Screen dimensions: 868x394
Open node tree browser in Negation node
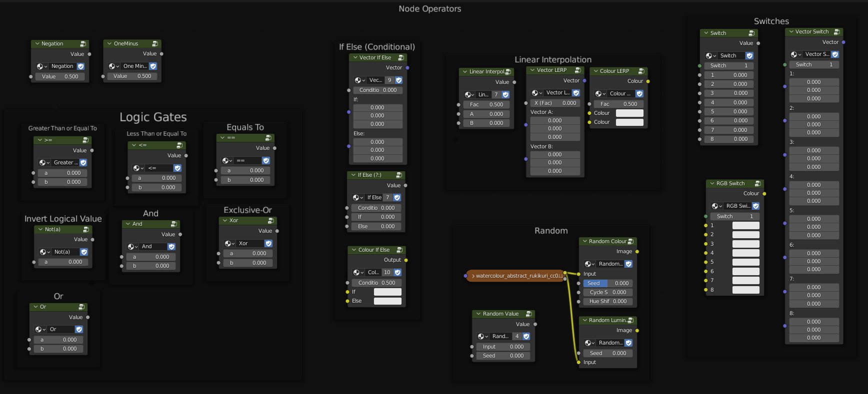pyautogui.click(x=42, y=66)
